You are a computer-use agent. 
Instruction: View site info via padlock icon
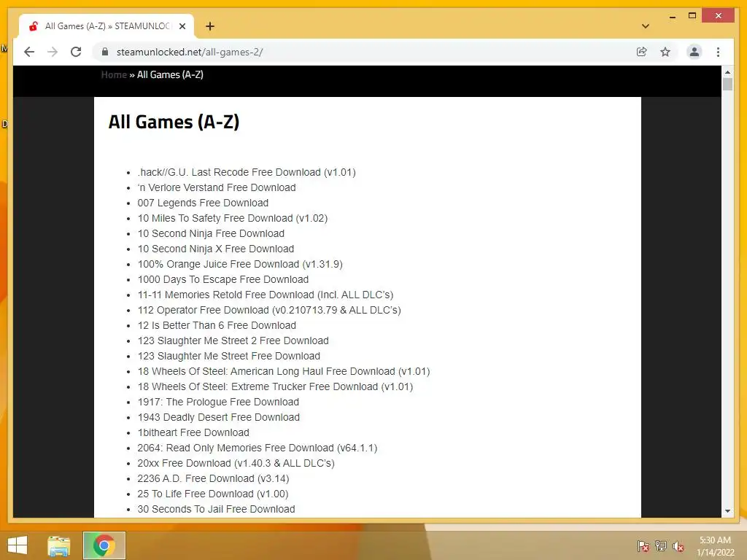point(105,52)
